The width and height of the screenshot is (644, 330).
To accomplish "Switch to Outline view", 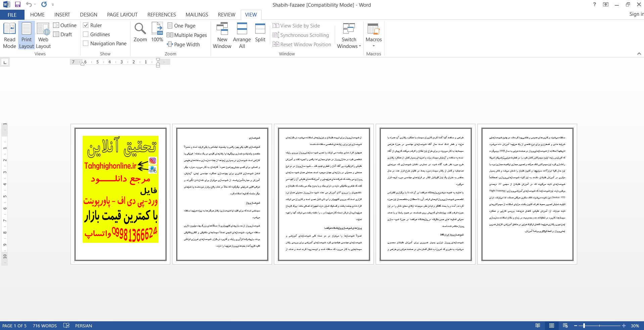I will pos(65,25).
